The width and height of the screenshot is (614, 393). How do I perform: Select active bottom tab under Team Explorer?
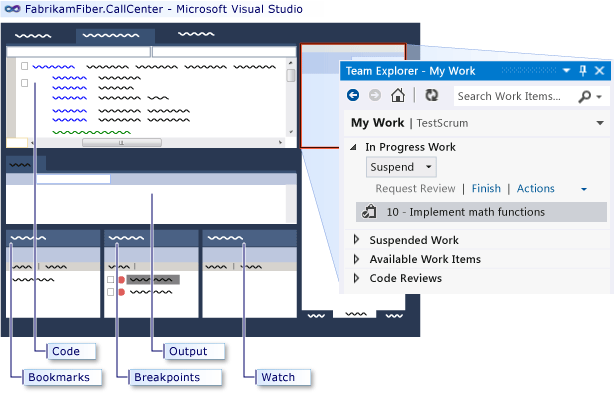354,314
